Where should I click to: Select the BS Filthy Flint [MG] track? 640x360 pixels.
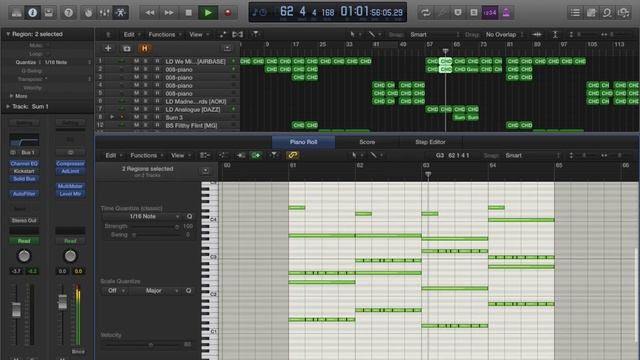tap(191, 125)
